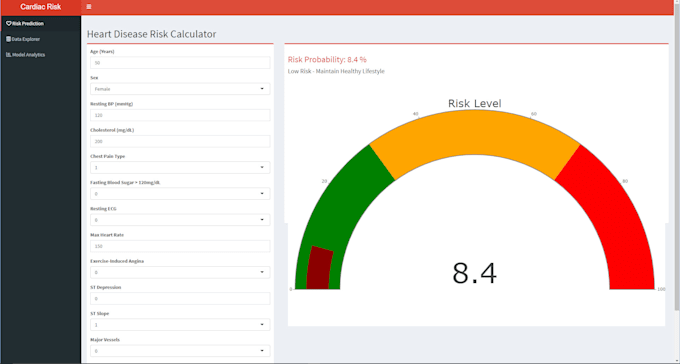Click the Heart Disease Risk Calculator heading
The image size is (680, 364).
[151, 34]
